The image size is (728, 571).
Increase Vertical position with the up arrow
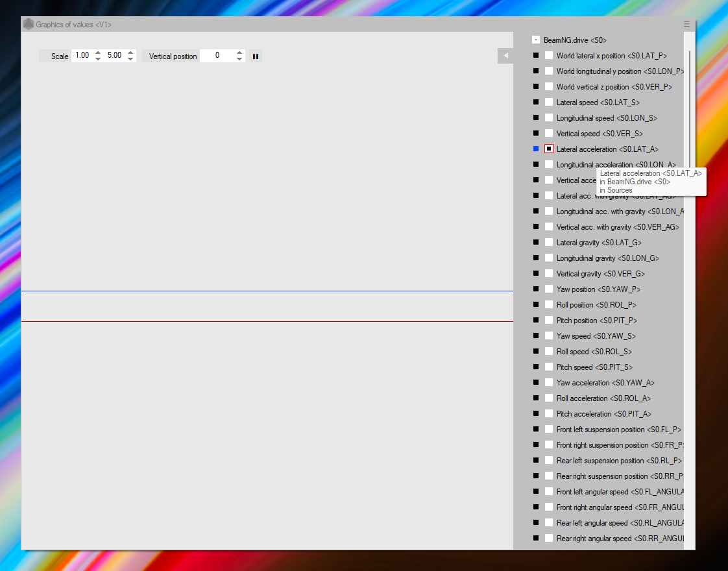(239, 53)
